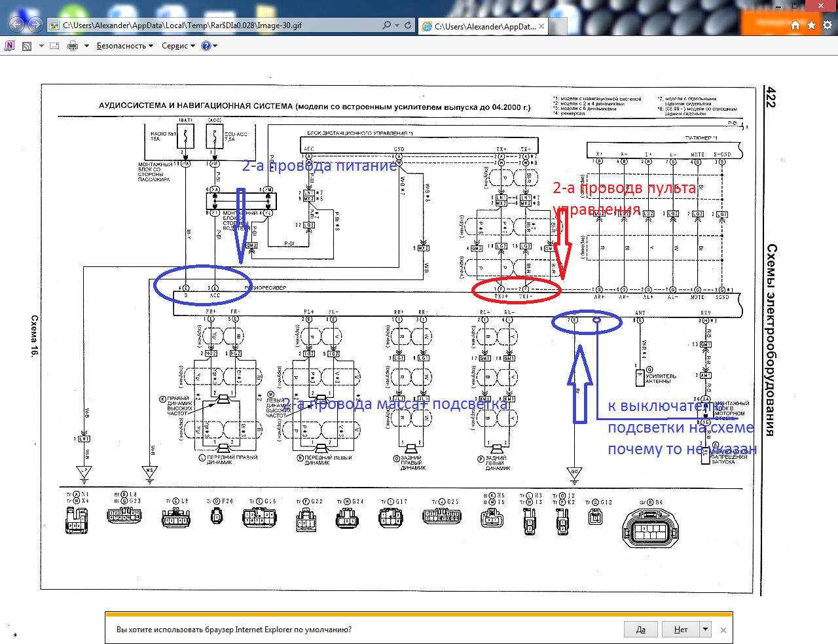Click the Refresh page icon

(408, 26)
